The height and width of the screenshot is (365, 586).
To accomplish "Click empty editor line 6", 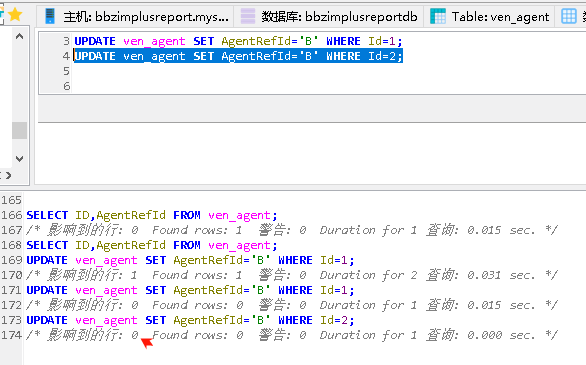I will coord(329,86).
